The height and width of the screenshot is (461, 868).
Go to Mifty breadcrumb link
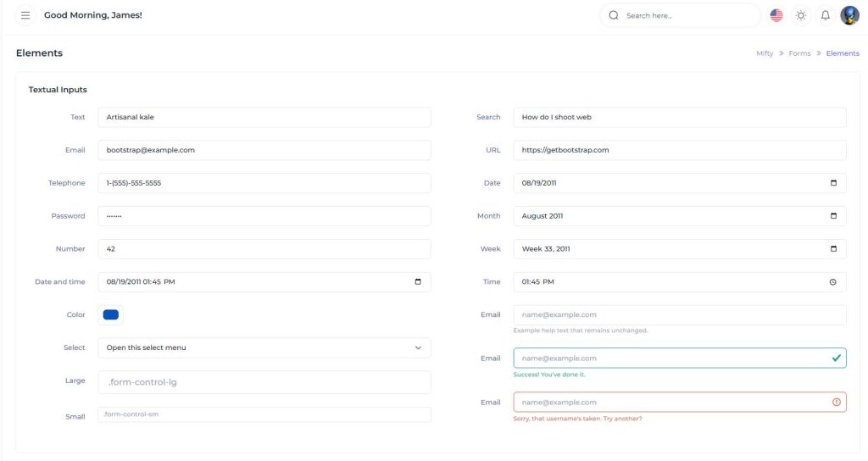764,53
